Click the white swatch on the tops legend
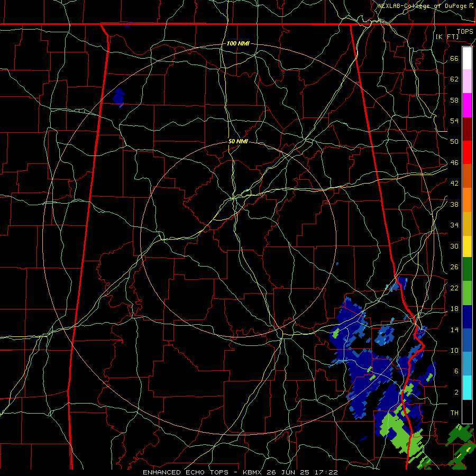 pyautogui.click(x=467, y=58)
